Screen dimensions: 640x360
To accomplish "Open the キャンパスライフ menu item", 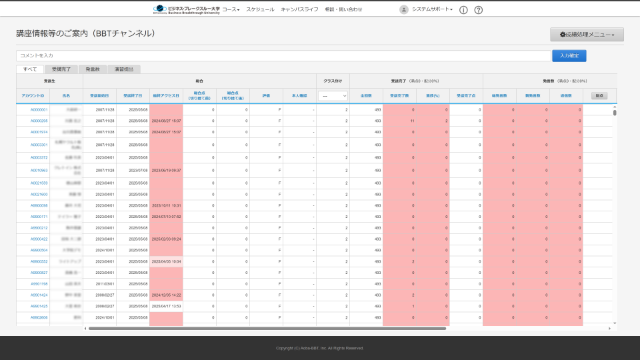I will tap(299, 9).
